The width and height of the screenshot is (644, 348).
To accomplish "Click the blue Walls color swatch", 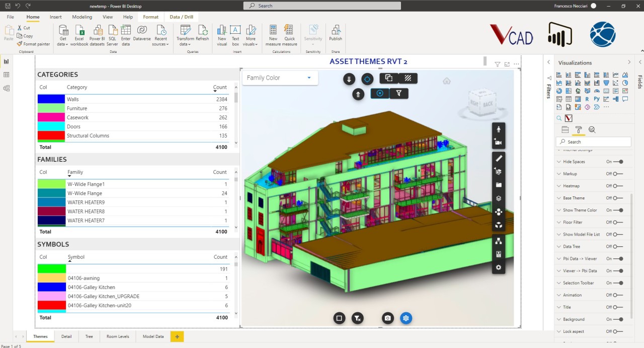I will point(51,99).
